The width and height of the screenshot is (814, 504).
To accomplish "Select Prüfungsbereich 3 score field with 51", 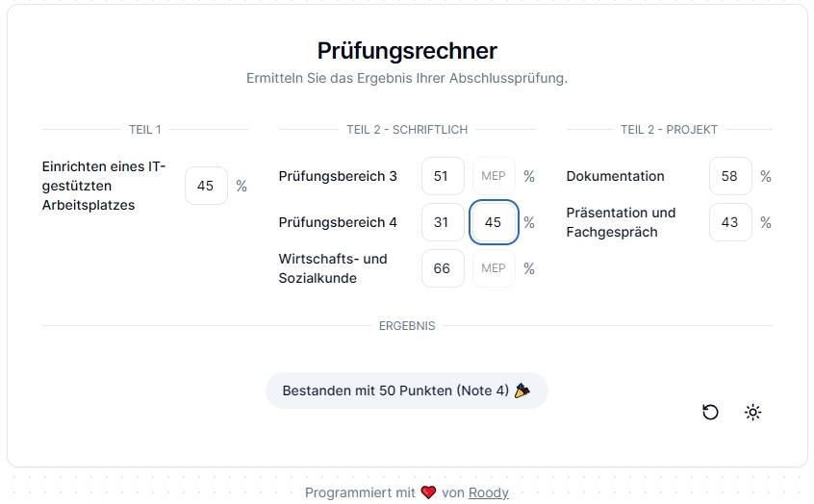I will tap(443, 176).
